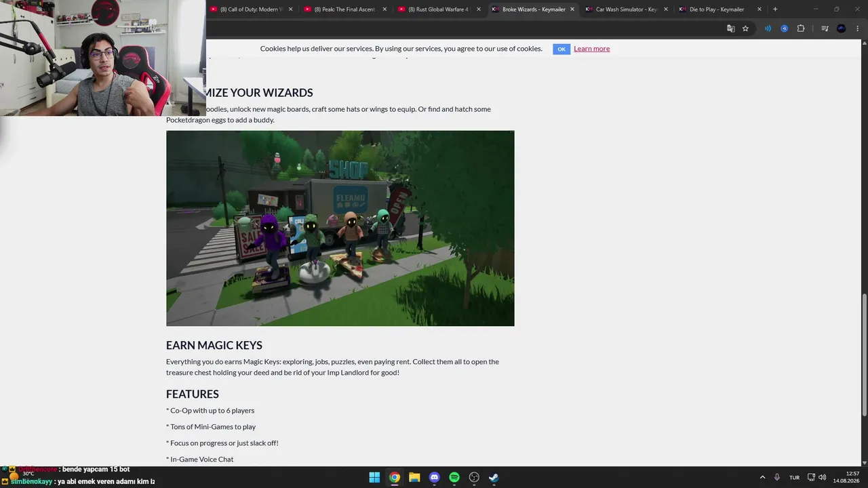Accept cookies with the OK button
Screen dimensions: 868x488
(x=561, y=49)
